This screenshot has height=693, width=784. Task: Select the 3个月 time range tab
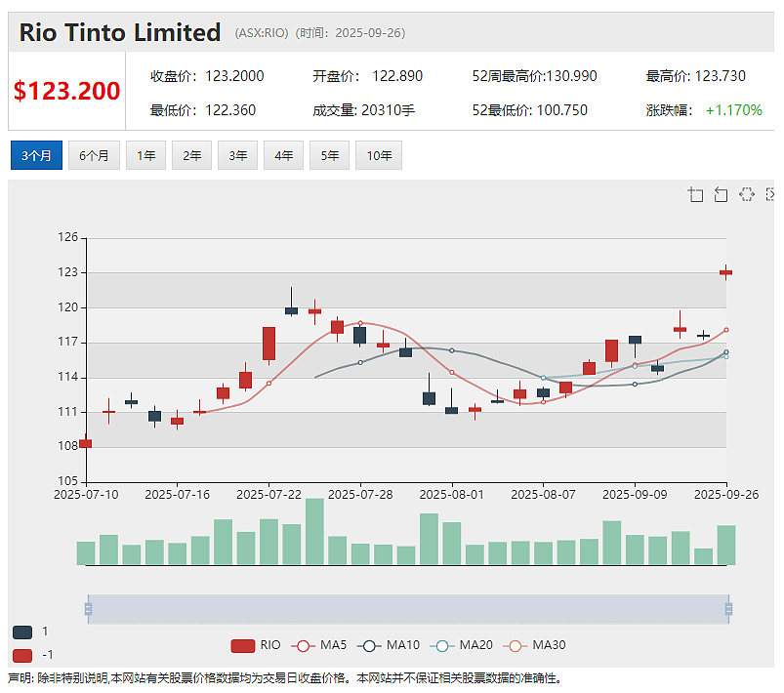36,155
